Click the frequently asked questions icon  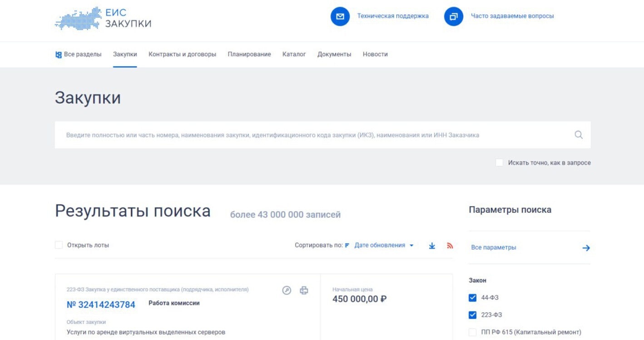tap(453, 16)
